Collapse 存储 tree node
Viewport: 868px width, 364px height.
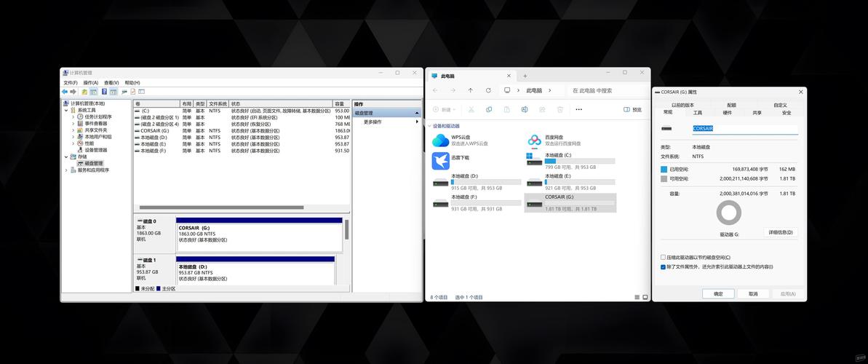(66, 157)
